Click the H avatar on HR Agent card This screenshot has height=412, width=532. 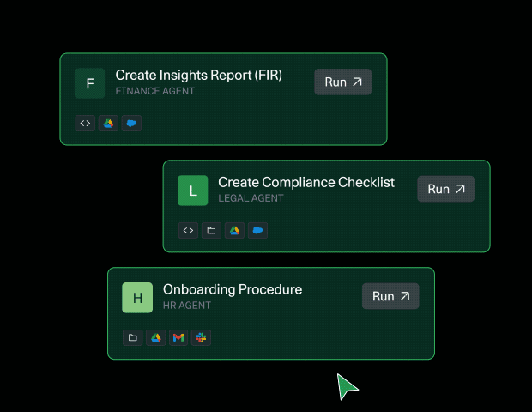click(x=137, y=298)
